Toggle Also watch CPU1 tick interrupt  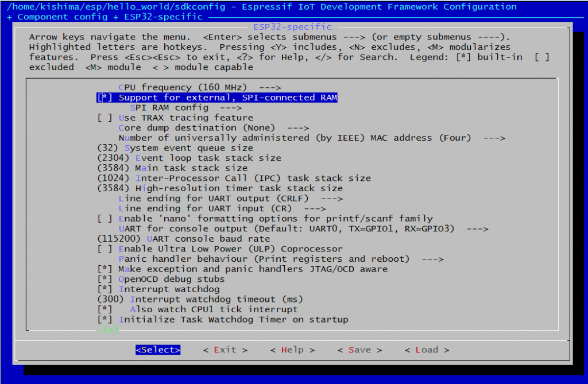pos(105,309)
